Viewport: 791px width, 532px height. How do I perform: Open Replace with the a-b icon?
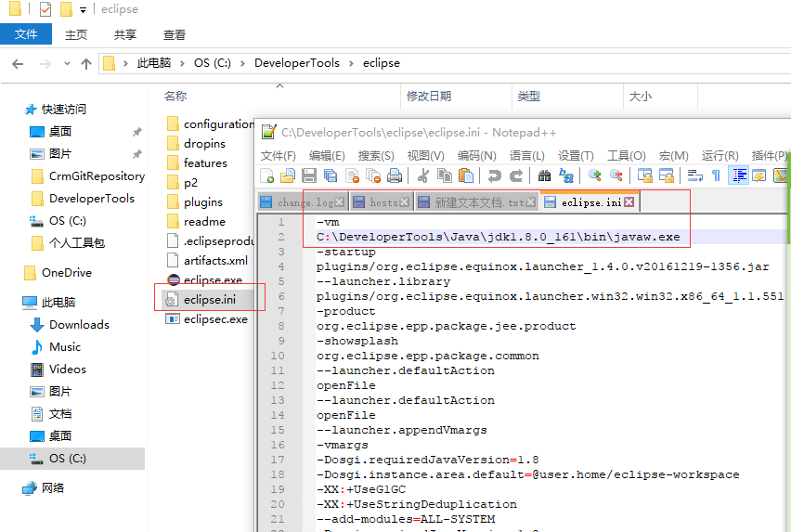pos(566,175)
